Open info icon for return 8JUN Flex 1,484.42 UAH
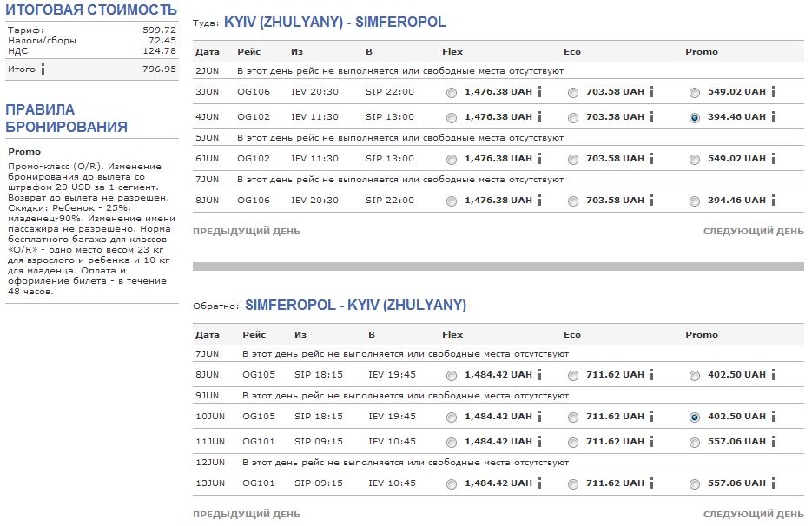Image resolution: width=812 pixels, height=526 pixels. [x=539, y=374]
